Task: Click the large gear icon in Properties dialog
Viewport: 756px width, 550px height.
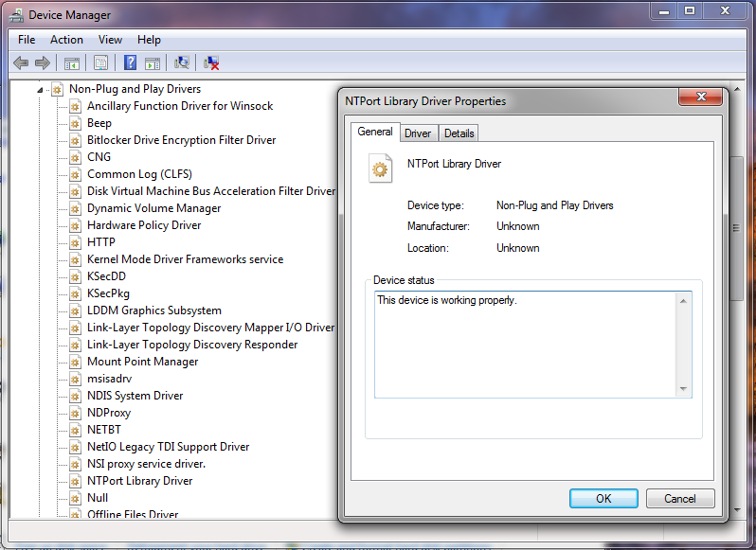Action: (380, 169)
